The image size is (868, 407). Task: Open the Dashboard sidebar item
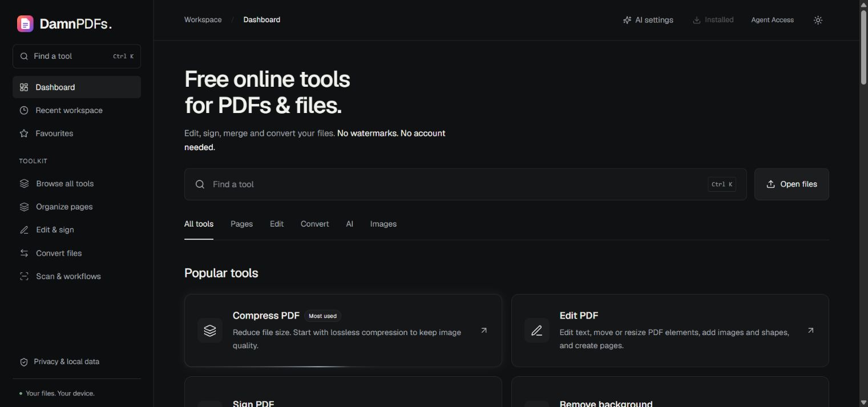tap(76, 87)
